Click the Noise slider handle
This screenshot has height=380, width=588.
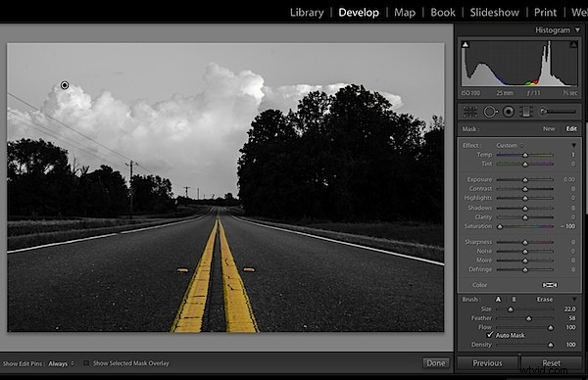pyautogui.click(x=525, y=252)
